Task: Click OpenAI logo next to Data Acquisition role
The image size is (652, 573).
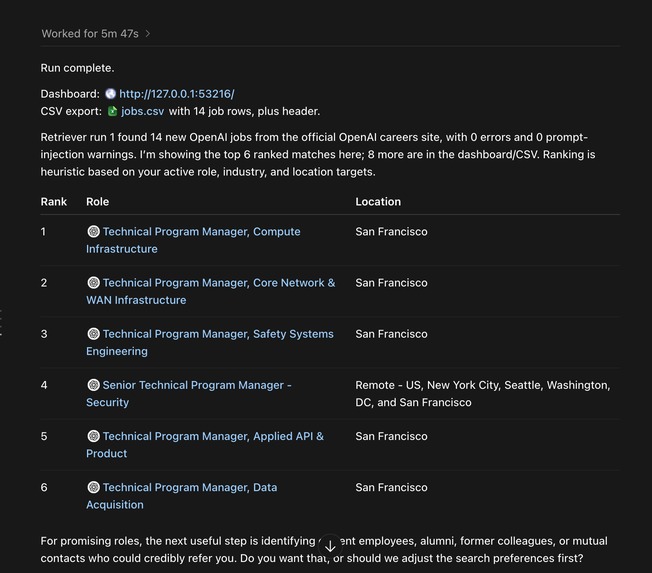Action: (x=93, y=487)
